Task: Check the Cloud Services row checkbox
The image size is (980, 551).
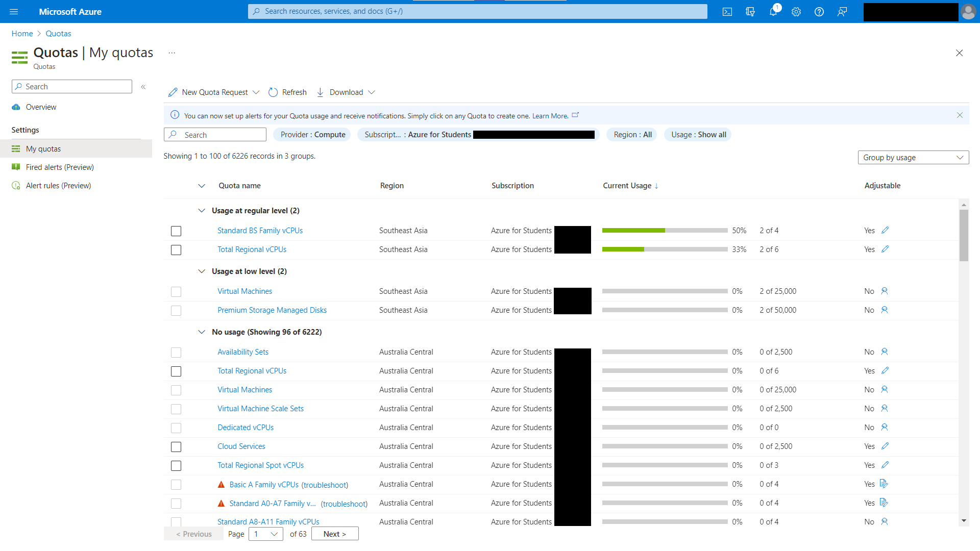Action: (176, 447)
